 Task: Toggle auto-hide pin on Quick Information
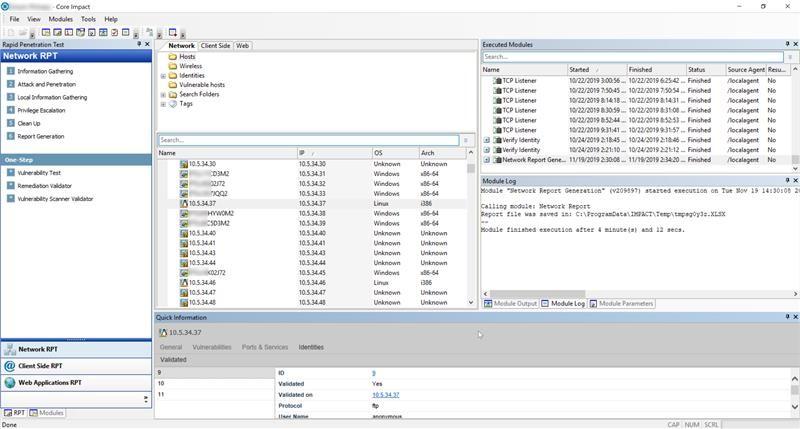click(x=787, y=317)
